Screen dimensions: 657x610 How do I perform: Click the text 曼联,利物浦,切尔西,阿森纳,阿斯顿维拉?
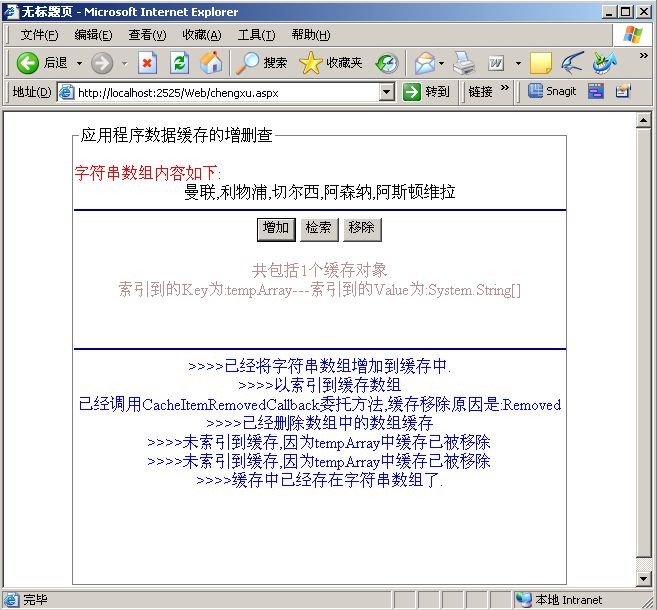tap(320, 192)
